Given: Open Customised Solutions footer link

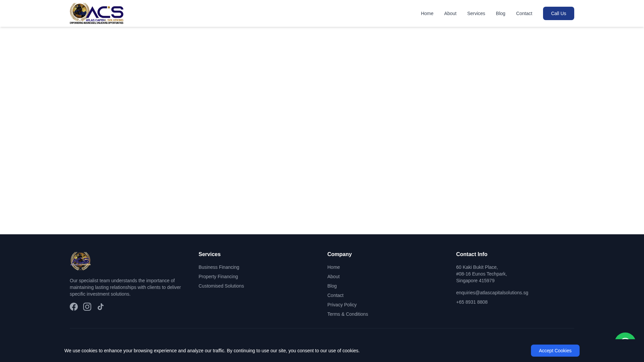Looking at the screenshot, I should coord(221,286).
